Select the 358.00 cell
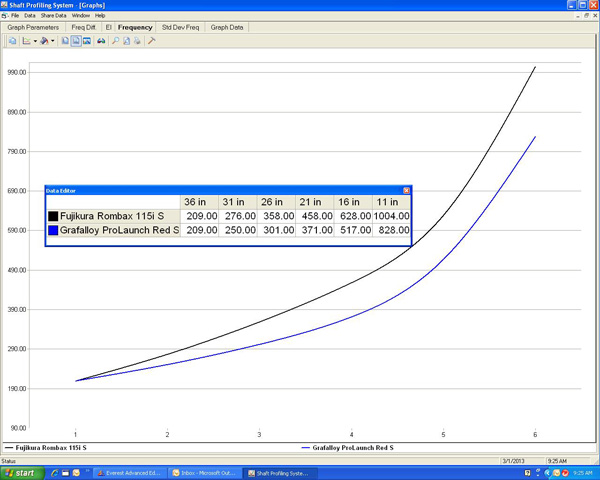This screenshot has height=480, width=600. (276, 216)
